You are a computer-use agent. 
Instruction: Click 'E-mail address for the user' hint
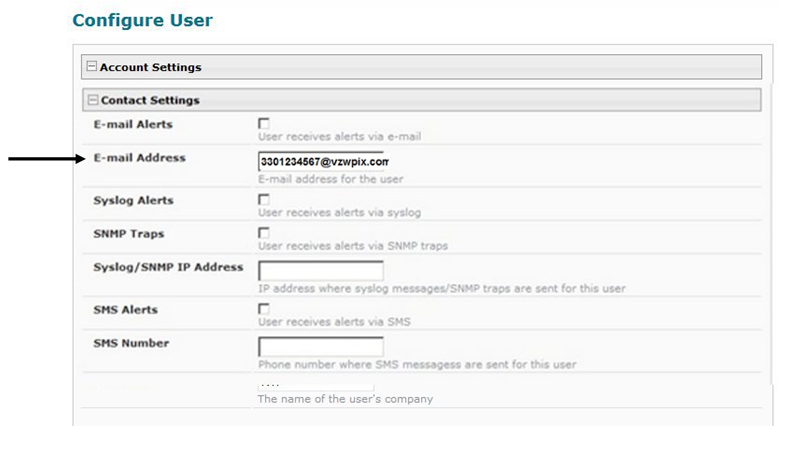(x=331, y=179)
